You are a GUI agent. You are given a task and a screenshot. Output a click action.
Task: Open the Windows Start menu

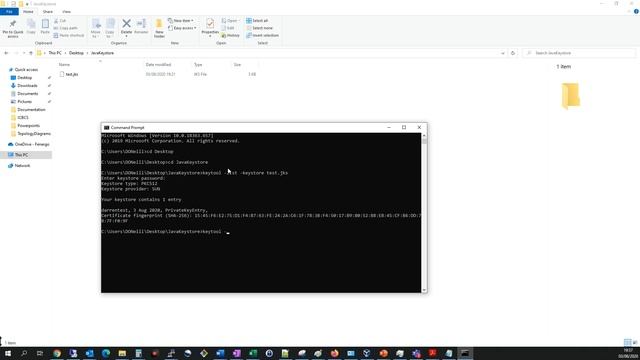pyautogui.click(x=8, y=353)
